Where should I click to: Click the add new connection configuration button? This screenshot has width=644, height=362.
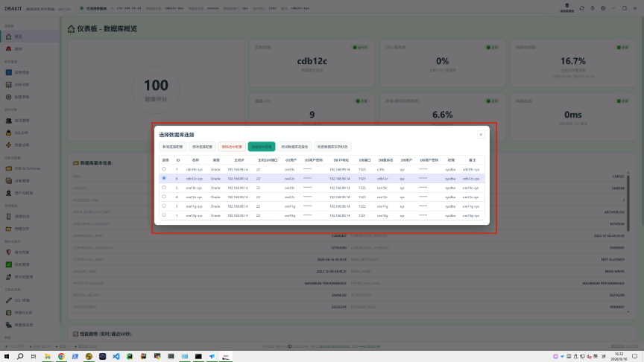click(x=172, y=147)
